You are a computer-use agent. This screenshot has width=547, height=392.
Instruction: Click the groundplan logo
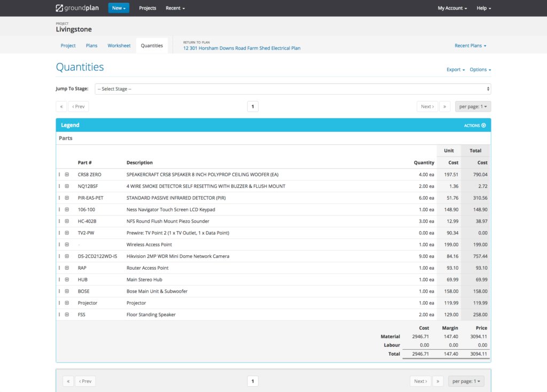(76, 7)
